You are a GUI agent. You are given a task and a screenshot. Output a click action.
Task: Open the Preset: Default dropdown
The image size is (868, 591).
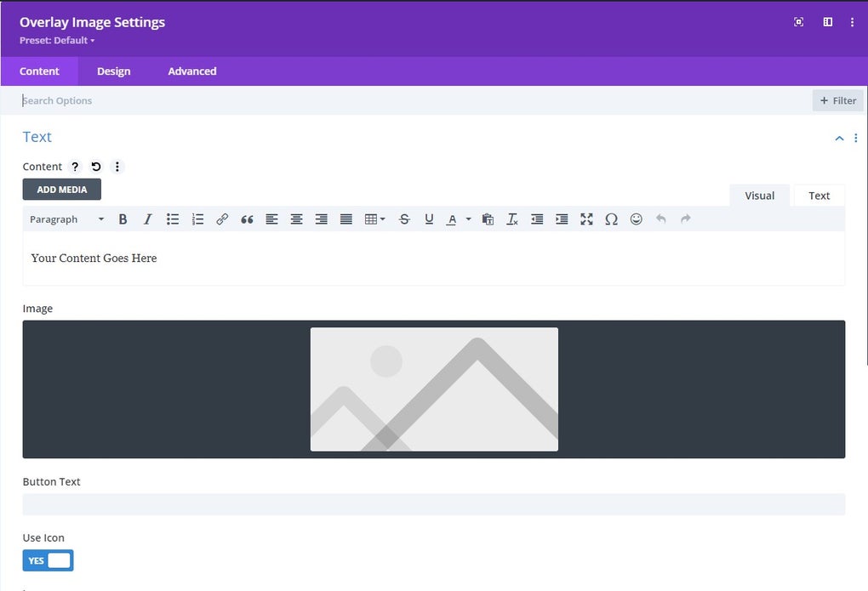[56, 40]
